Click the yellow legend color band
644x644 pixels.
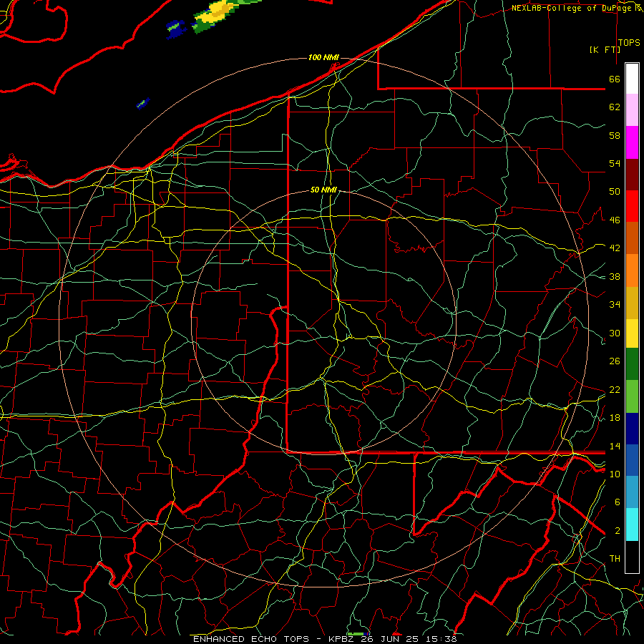click(632, 333)
